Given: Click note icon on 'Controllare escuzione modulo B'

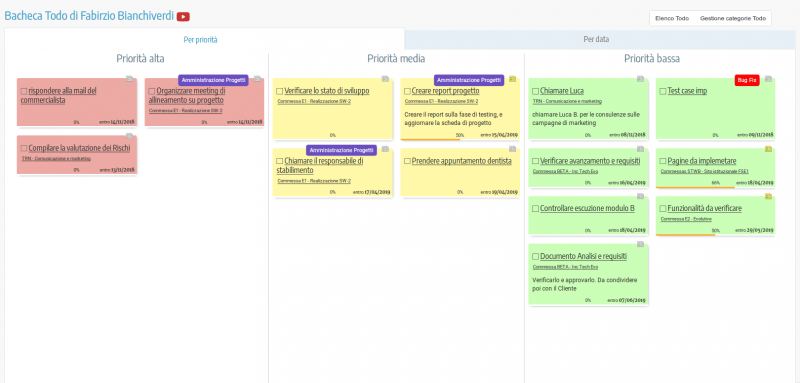Looking at the screenshot, I should coord(640,196).
